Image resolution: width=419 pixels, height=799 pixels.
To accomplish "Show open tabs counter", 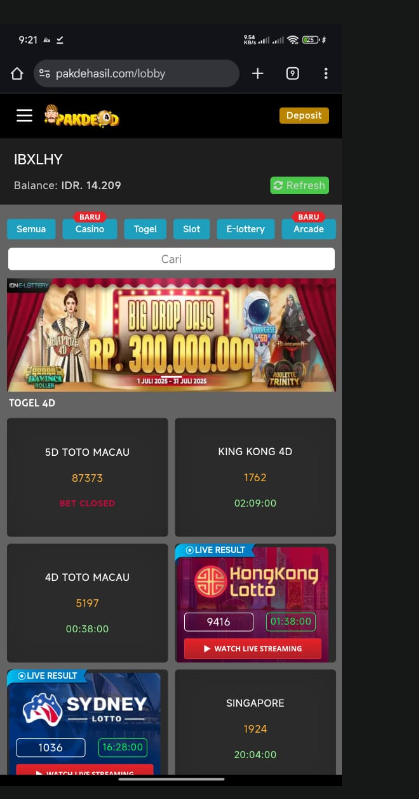I will (x=292, y=74).
